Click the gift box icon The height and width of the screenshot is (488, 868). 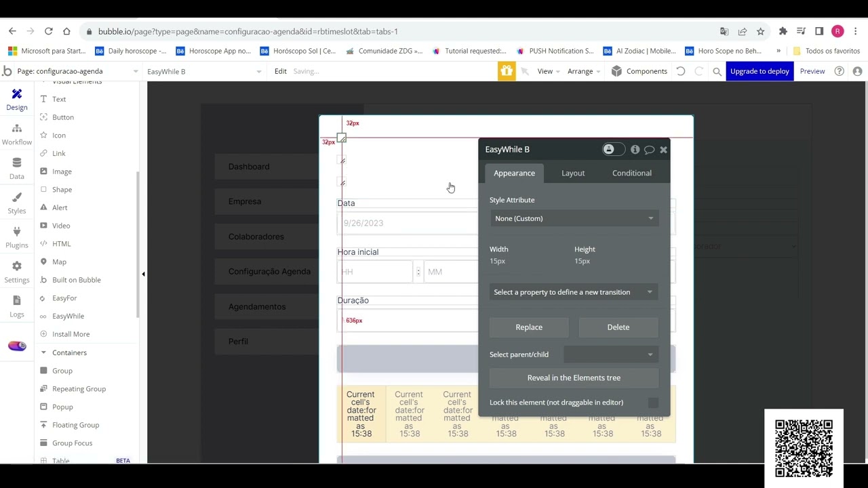click(x=507, y=71)
